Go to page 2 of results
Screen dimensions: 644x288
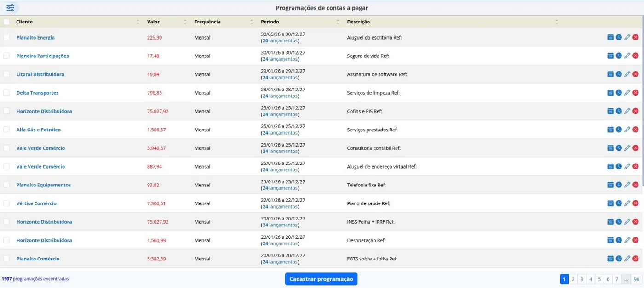(573, 279)
